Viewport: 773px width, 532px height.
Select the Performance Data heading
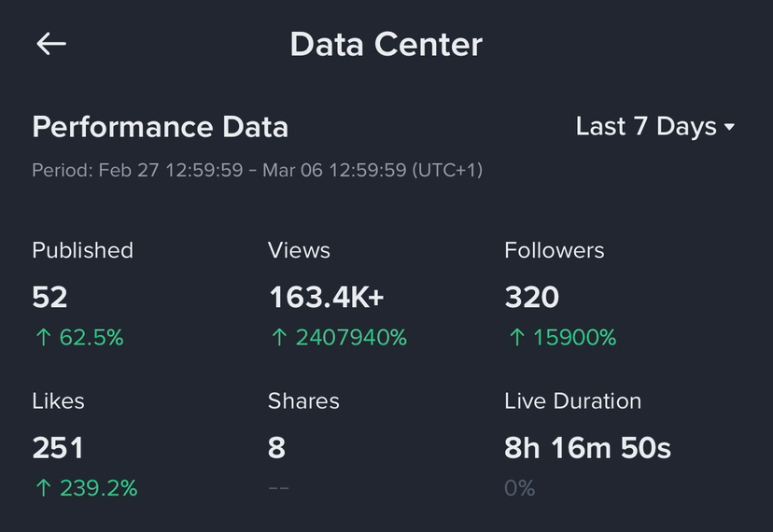(160, 127)
